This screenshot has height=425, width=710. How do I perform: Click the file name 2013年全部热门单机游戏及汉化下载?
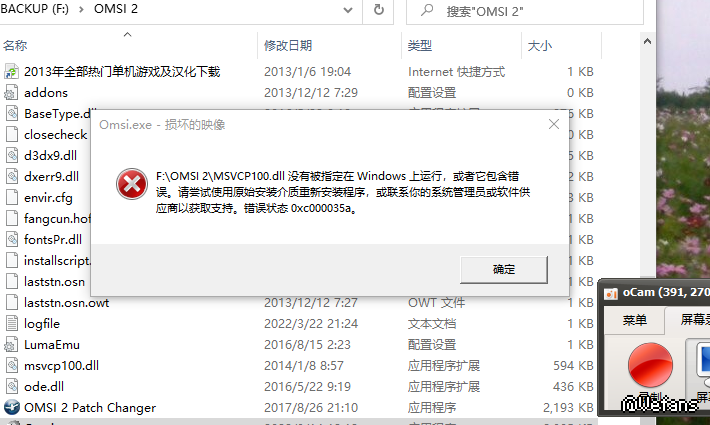(x=122, y=72)
